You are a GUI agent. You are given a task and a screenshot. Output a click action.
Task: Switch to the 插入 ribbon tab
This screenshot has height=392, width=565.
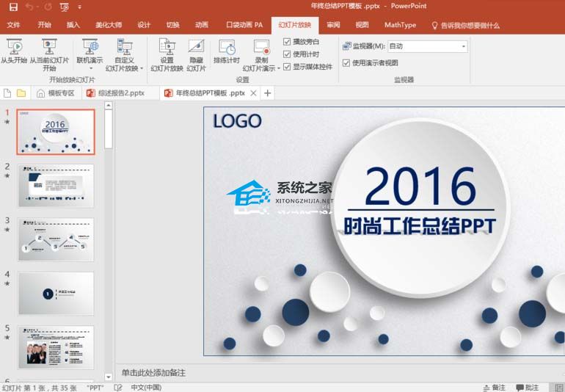click(x=73, y=25)
